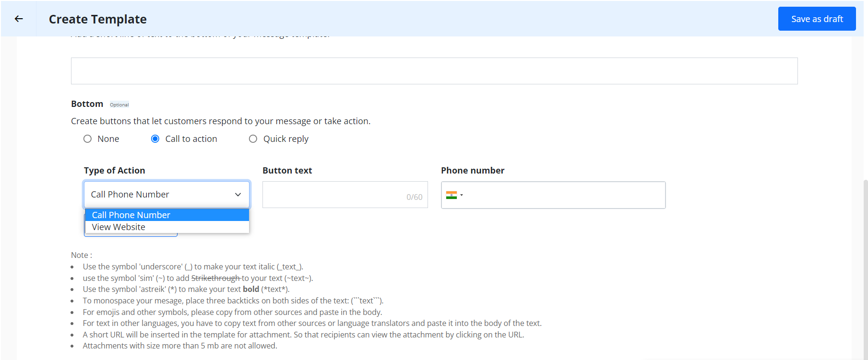Viewport: 868px width, 360px height.
Task: Click the Create Template heading
Action: [x=98, y=19]
